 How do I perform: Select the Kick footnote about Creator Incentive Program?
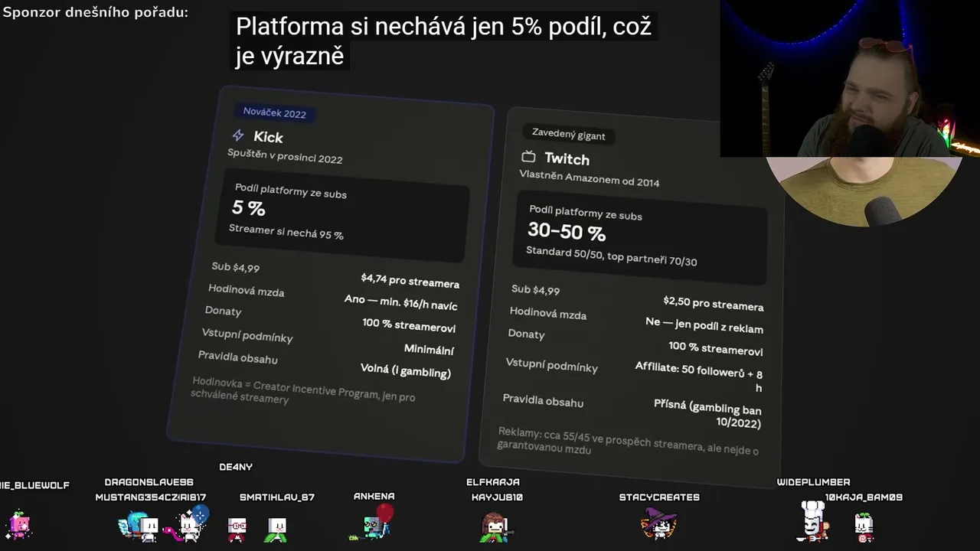[x=303, y=390]
